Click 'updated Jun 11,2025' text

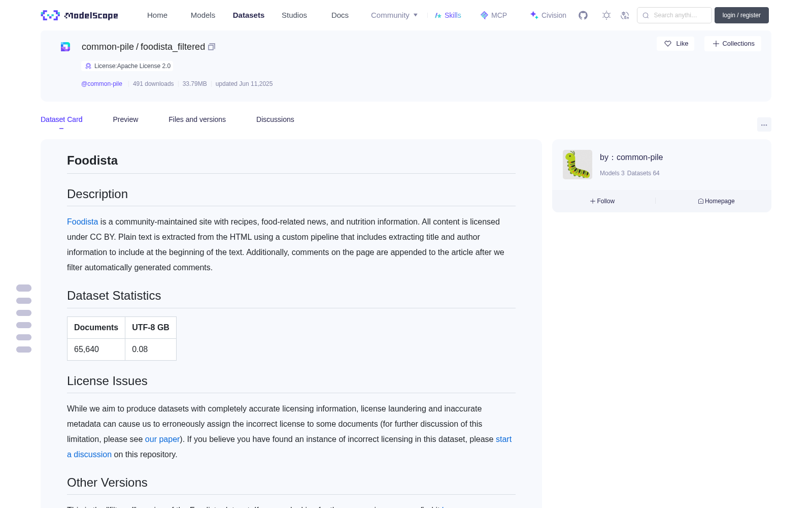tap(244, 84)
